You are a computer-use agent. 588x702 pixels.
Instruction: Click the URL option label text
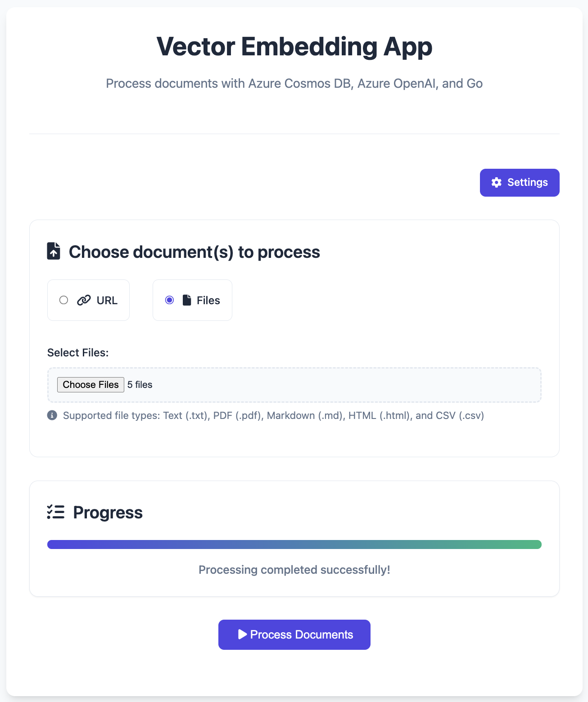pos(107,301)
